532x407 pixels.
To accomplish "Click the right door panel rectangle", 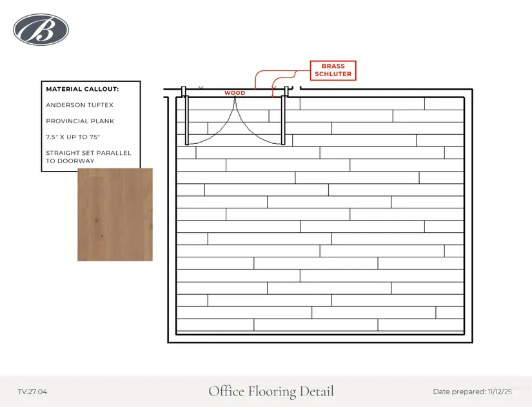I will click(282, 119).
